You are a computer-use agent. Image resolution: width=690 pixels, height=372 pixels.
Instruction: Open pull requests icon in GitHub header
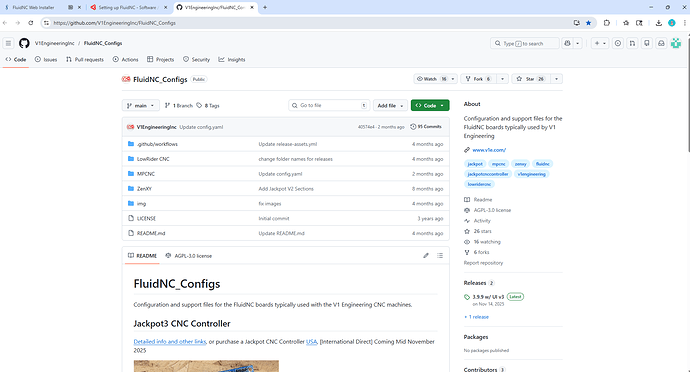(x=632, y=43)
